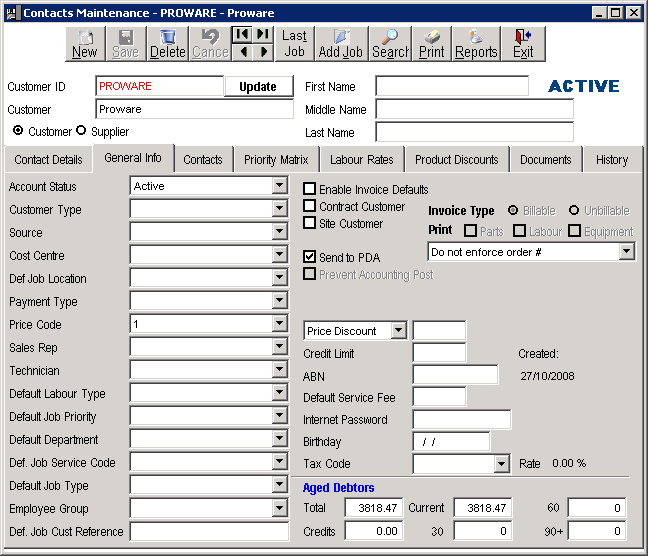The width and height of the screenshot is (648, 556).
Task: Jump to the last record arrow
Action: coord(263,34)
